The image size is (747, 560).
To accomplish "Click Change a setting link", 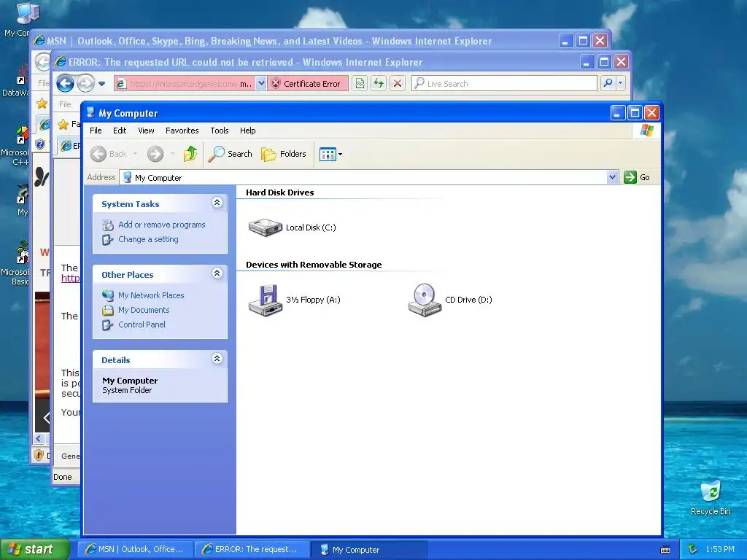I will (x=148, y=239).
